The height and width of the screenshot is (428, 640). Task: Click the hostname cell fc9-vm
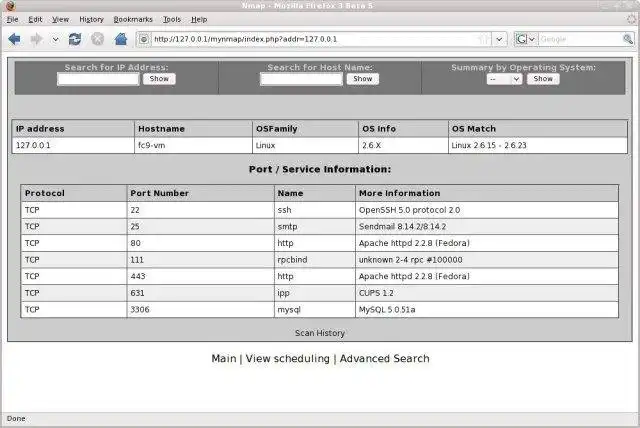pyautogui.click(x=193, y=145)
